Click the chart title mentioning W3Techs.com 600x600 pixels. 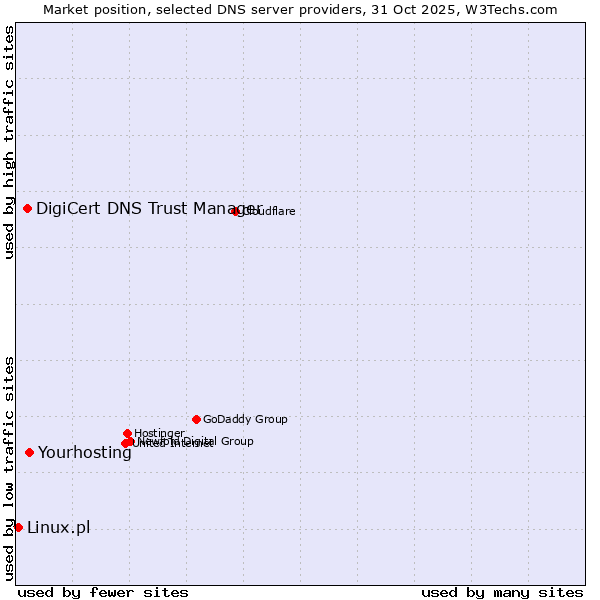click(x=300, y=9)
